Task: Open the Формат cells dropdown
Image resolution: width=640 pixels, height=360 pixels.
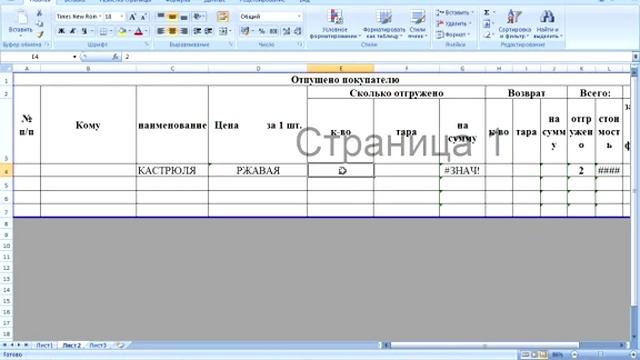Action: (453, 35)
